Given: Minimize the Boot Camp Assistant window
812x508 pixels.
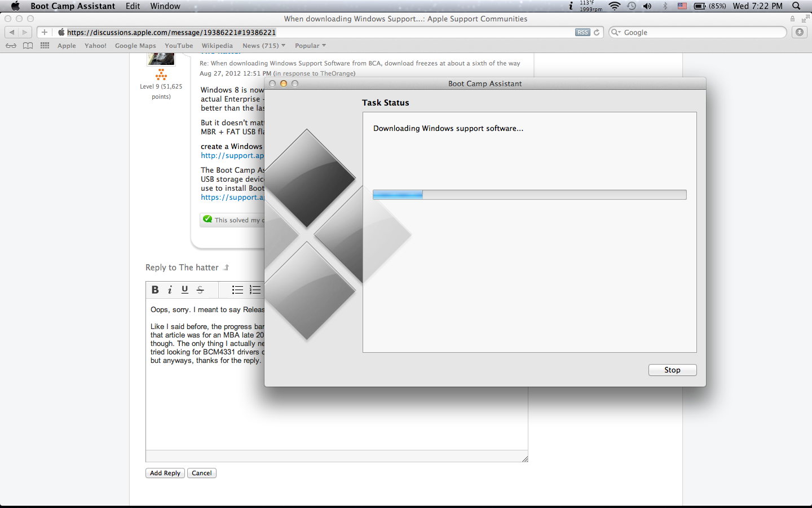Looking at the screenshot, I should (x=284, y=84).
